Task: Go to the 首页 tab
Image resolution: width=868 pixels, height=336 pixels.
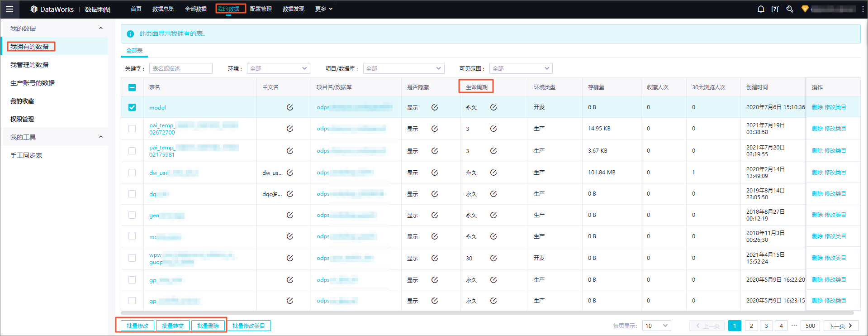Action: coord(136,9)
